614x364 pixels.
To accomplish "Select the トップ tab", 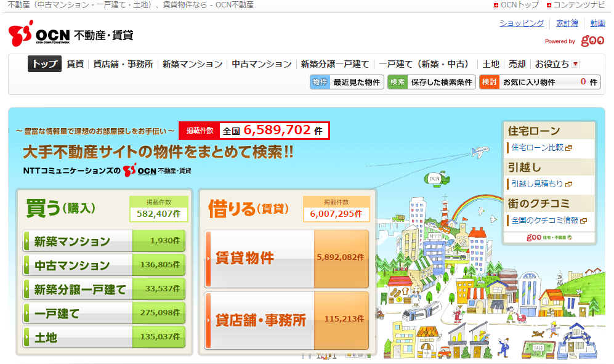I will pyautogui.click(x=44, y=64).
